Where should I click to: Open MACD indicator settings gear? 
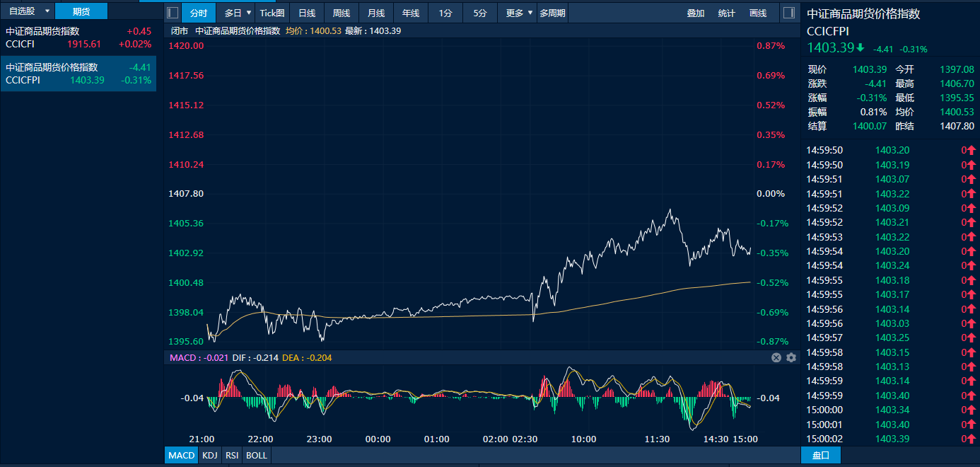click(791, 358)
